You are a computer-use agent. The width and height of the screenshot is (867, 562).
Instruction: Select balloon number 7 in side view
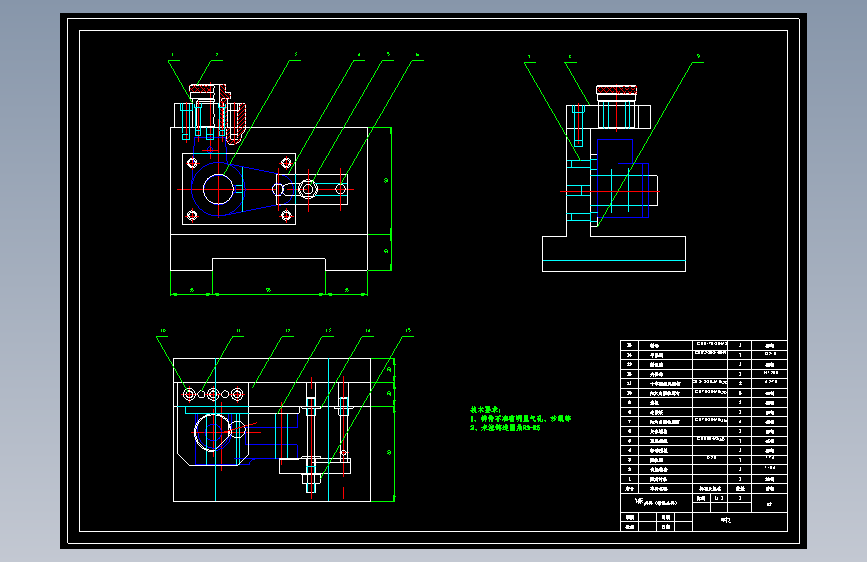[529, 57]
